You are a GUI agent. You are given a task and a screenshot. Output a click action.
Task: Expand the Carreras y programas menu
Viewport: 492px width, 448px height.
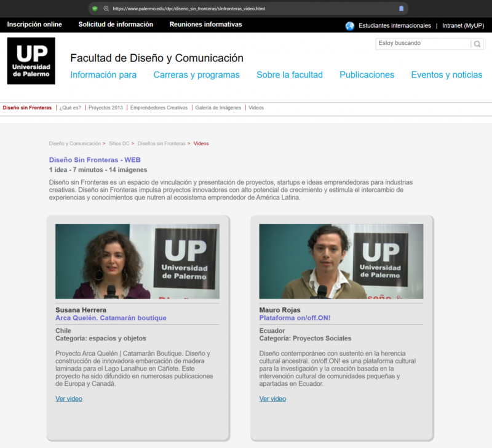click(x=196, y=74)
